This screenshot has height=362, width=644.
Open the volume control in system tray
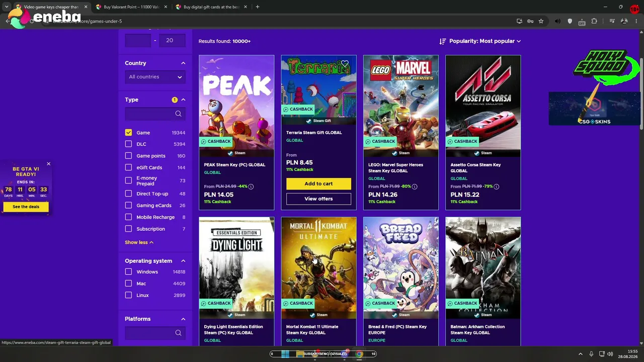click(x=610, y=354)
